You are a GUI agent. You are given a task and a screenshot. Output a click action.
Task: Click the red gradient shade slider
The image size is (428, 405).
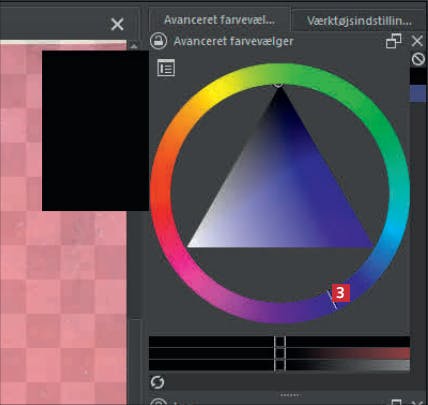coord(279,353)
